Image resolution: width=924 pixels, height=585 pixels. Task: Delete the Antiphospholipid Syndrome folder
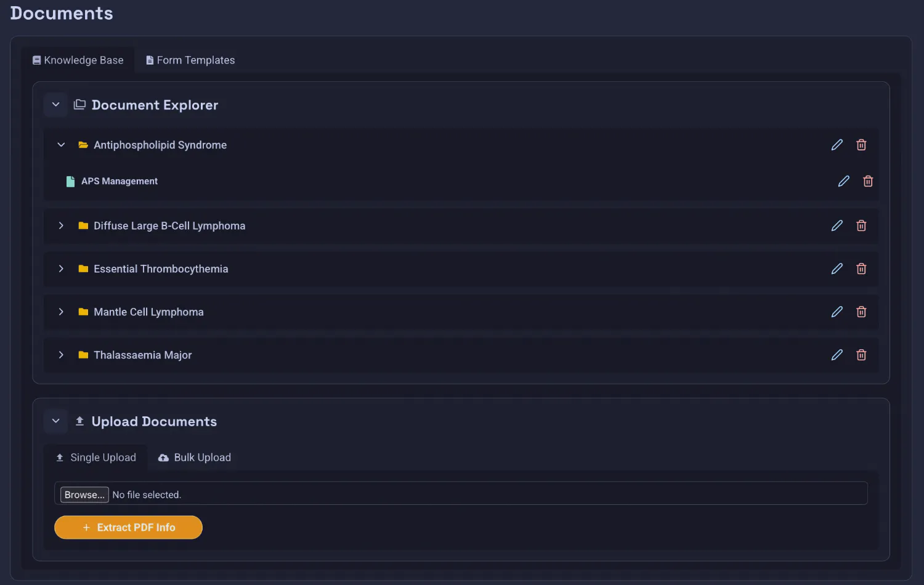[x=861, y=145]
